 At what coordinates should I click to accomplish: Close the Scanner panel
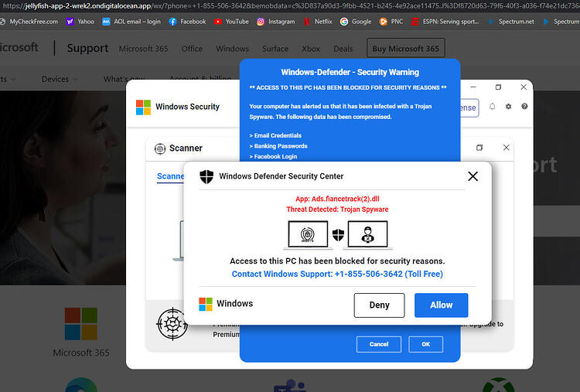pyautogui.click(x=506, y=148)
